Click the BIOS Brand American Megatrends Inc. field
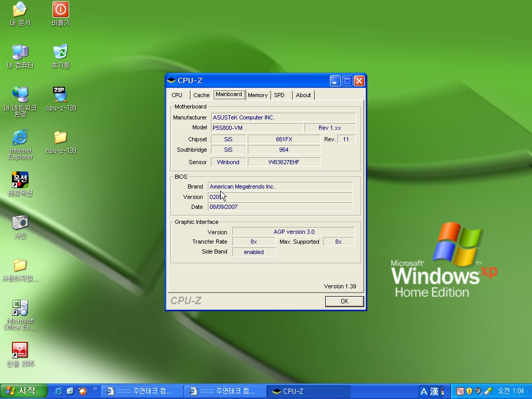 (280, 187)
